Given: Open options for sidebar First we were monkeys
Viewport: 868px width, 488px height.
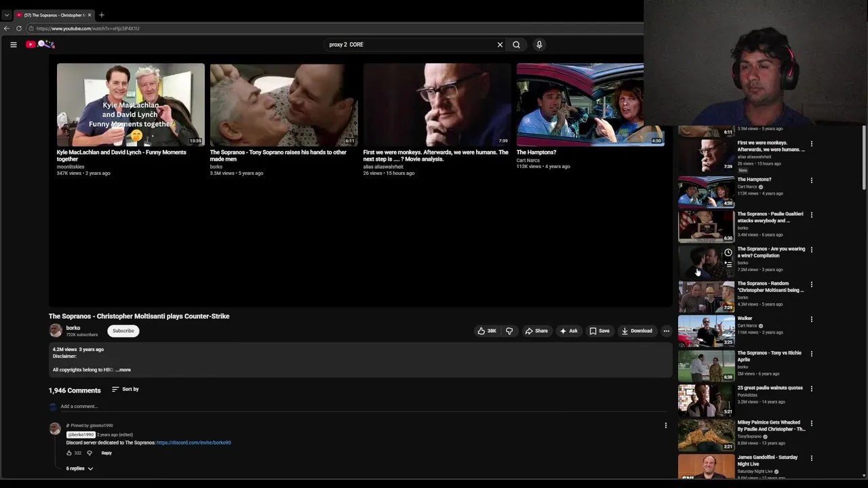Looking at the screenshot, I should (812, 144).
